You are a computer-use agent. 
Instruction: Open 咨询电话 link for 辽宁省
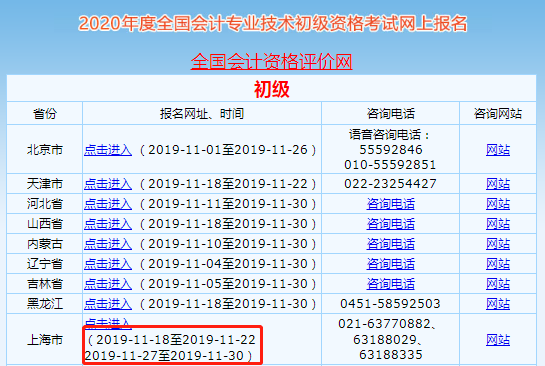[391, 264]
